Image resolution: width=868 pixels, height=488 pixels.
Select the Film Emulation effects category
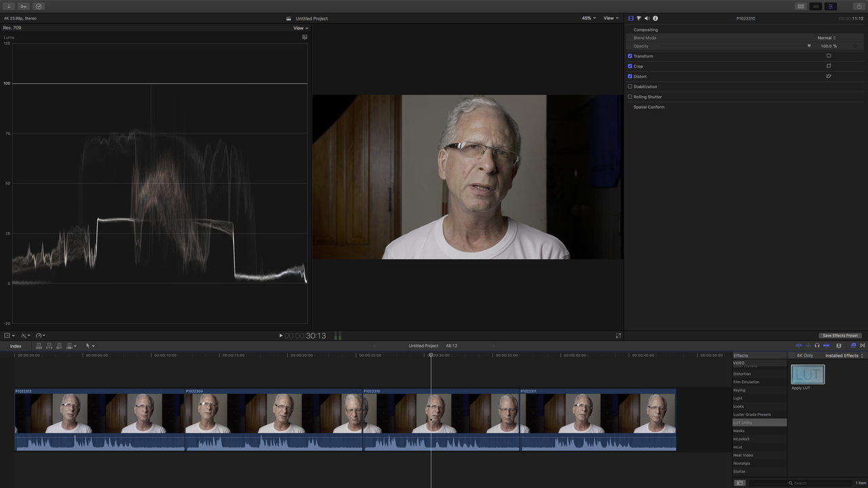(x=746, y=382)
